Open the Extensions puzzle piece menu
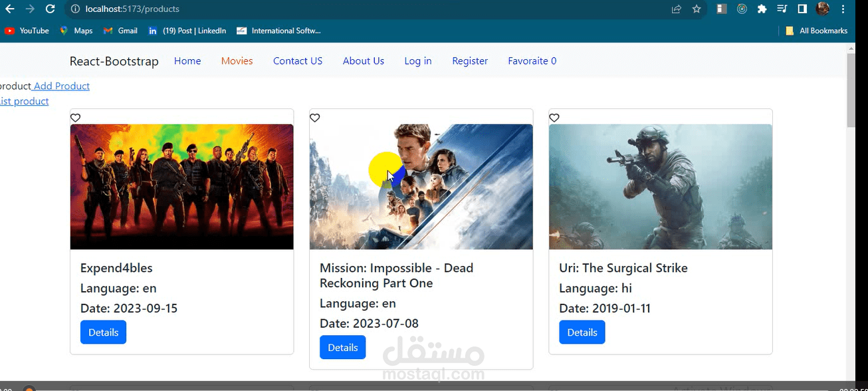This screenshot has width=868, height=391. 762,9
